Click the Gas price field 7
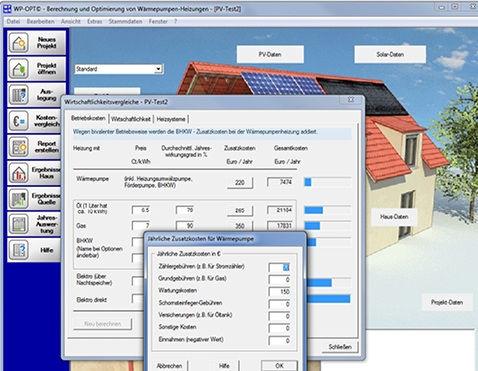478x371 pixels. pyautogui.click(x=141, y=226)
